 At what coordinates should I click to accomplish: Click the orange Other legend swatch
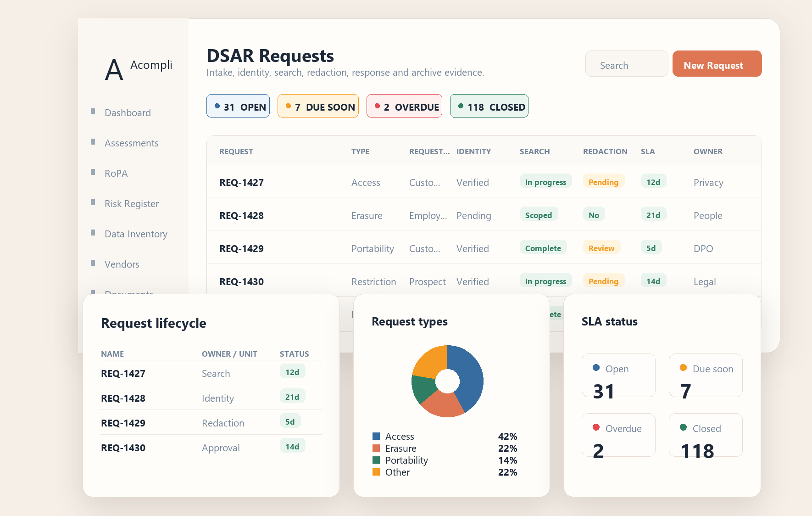[376, 472]
